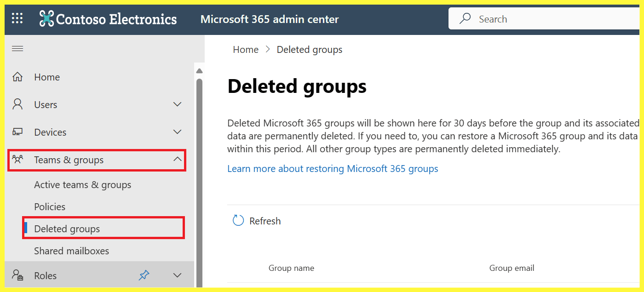Expand the Users section

pos(177,104)
